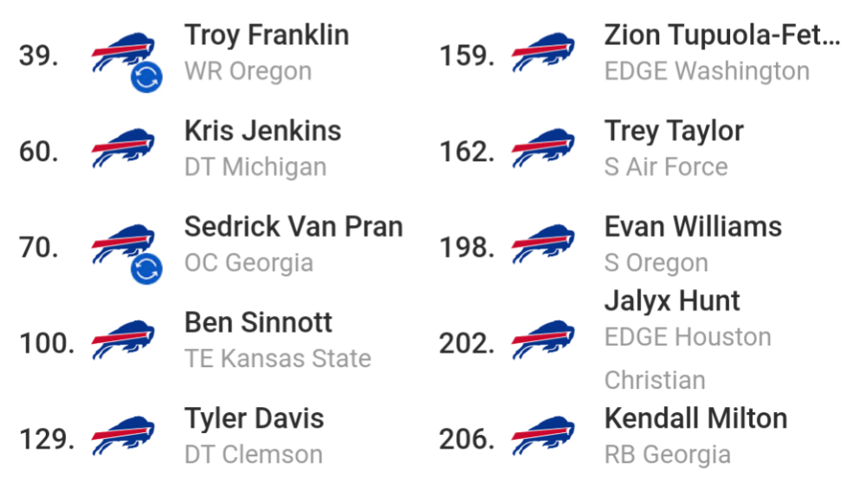Click EDGE Houston Christian school label
The width and height of the screenshot is (866, 504).
(688, 359)
